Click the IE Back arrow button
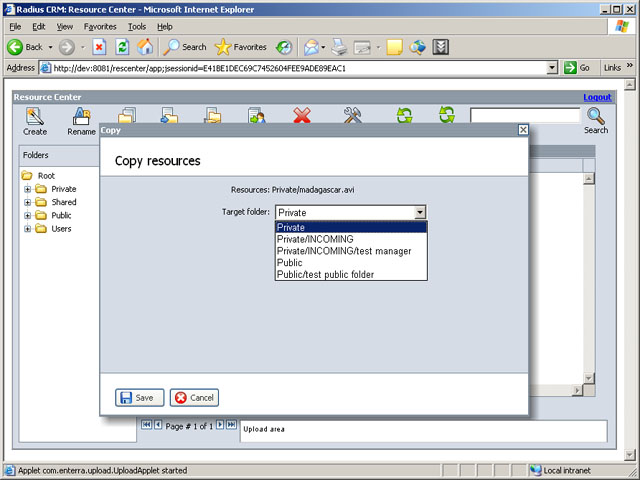This screenshot has height=480, width=640. pos(15,47)
